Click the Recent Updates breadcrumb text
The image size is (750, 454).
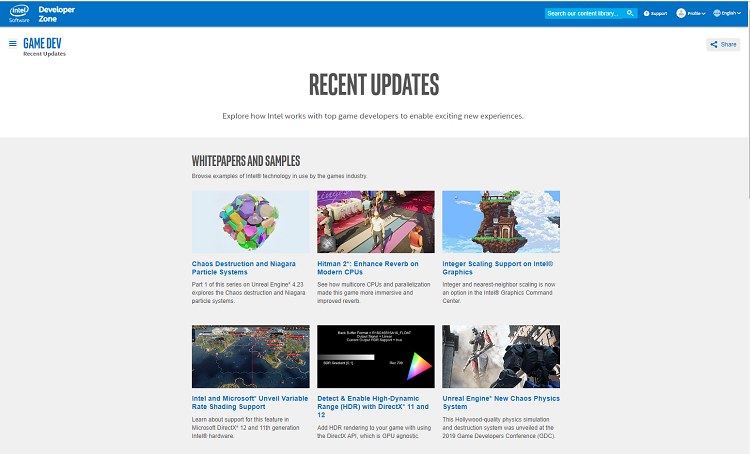(44, 54)
